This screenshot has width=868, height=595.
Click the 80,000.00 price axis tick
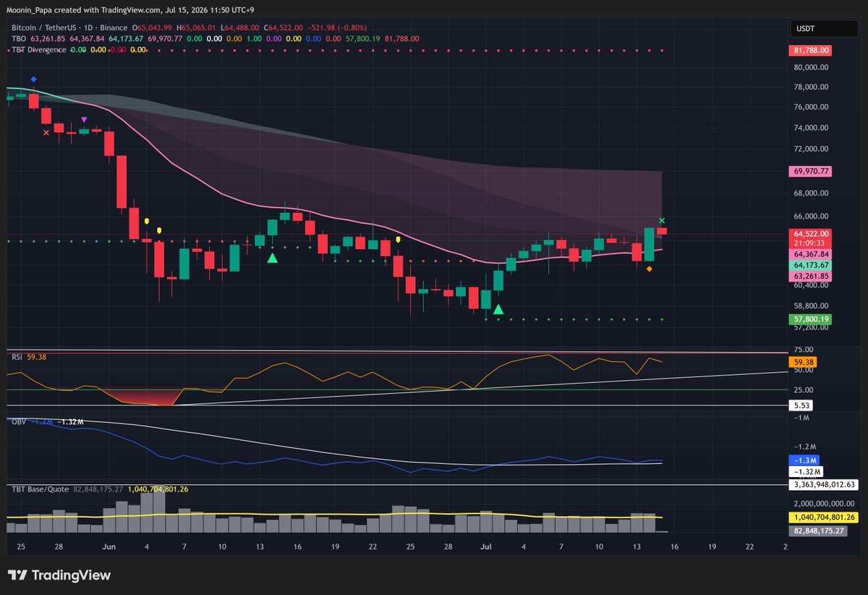810,67
